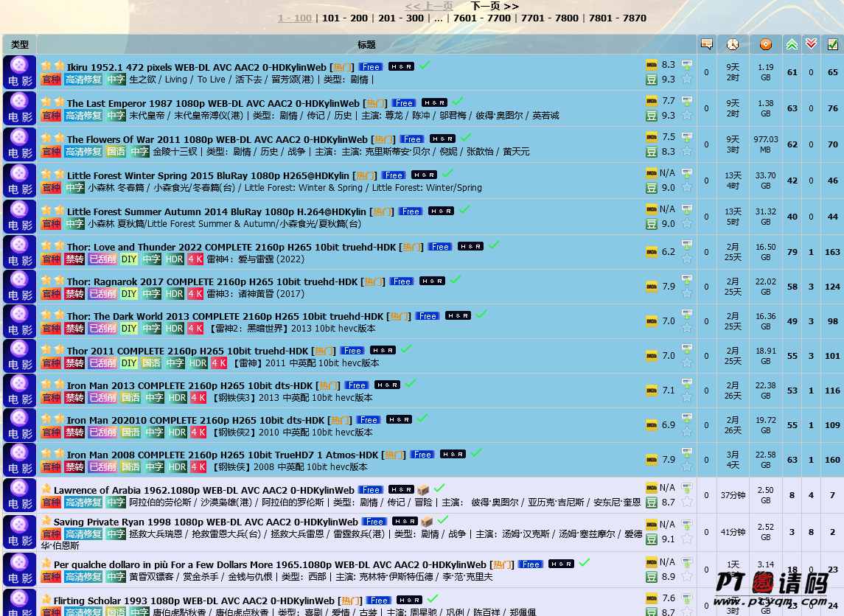Bookmark Little Forest Summer Autumn with its star
This screenshot has height=616, width=844.
click(x=687, y=223)
